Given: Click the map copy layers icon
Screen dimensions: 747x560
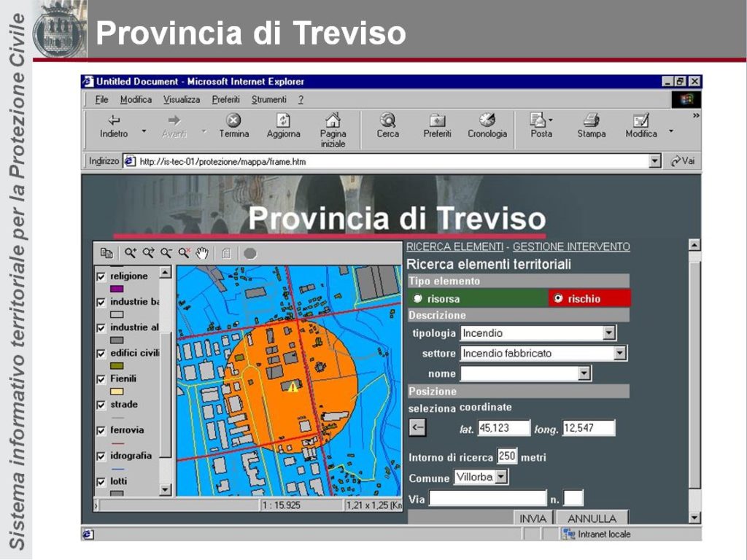Looking at the screenshot, I should 107,253.
